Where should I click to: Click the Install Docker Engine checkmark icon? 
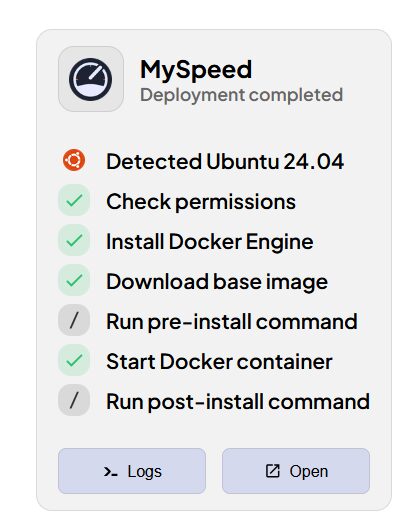(x=74, y=240)
